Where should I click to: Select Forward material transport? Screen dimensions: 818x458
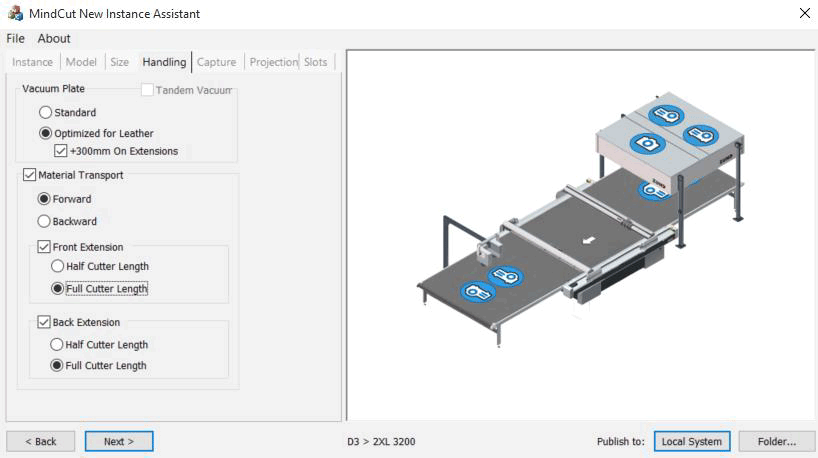coord(44,199)
